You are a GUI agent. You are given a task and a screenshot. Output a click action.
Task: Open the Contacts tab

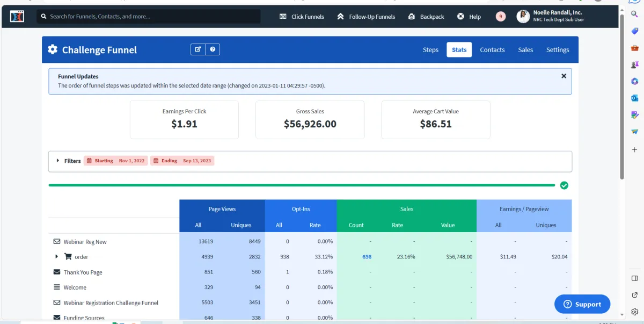[492, 50]
